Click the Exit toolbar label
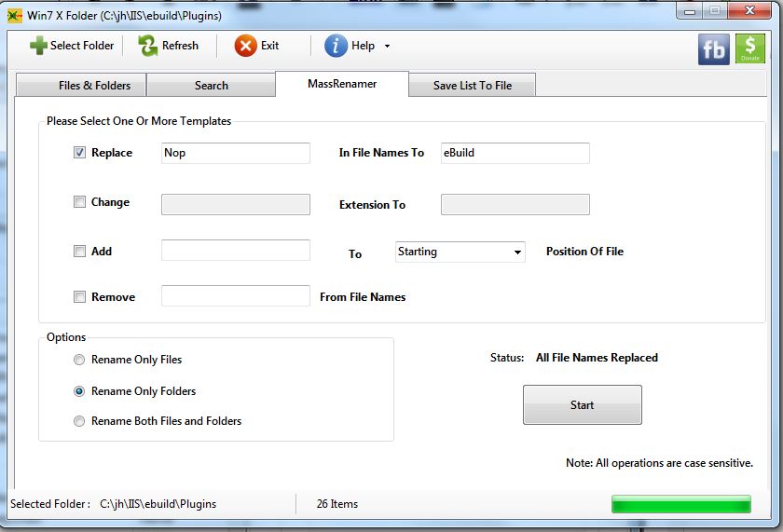This screenshot has height=532, width=783. [x=269, y=46]
